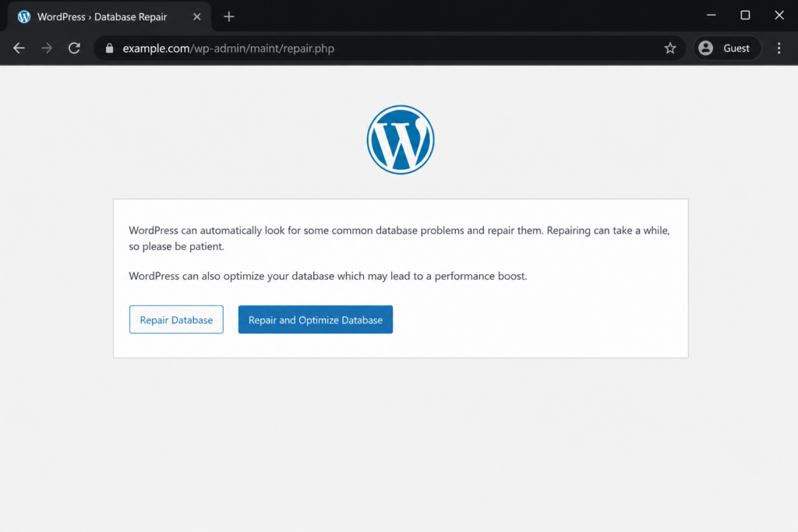Bookmark this page with the star
Viewport: 798px width, 532px height.
click(670, 48)
